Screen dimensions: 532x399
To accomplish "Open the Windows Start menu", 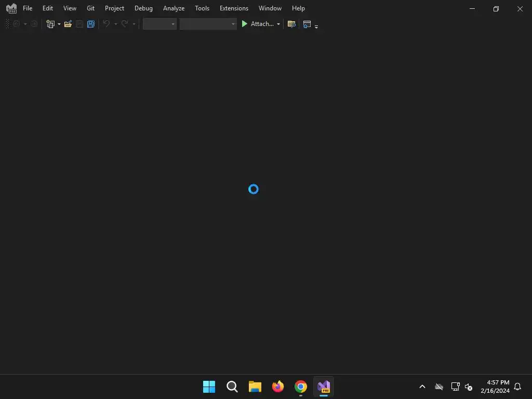I will coord(209,387).
